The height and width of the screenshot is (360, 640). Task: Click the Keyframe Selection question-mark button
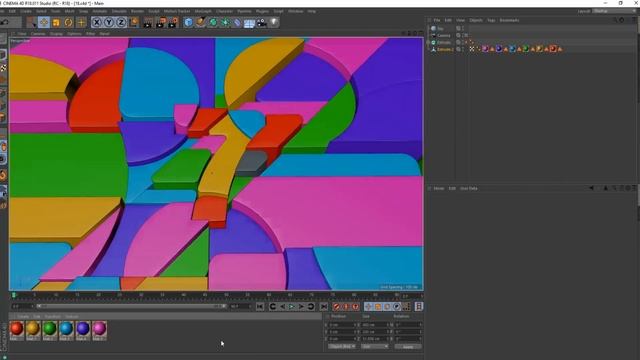356,307
